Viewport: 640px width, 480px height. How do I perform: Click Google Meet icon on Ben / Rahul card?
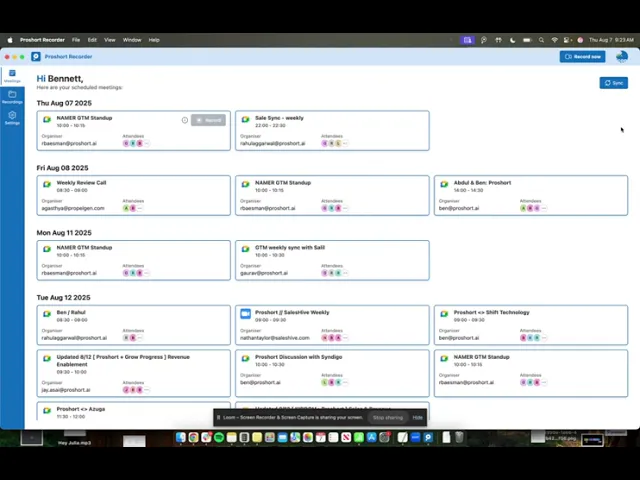click(47, 314)
